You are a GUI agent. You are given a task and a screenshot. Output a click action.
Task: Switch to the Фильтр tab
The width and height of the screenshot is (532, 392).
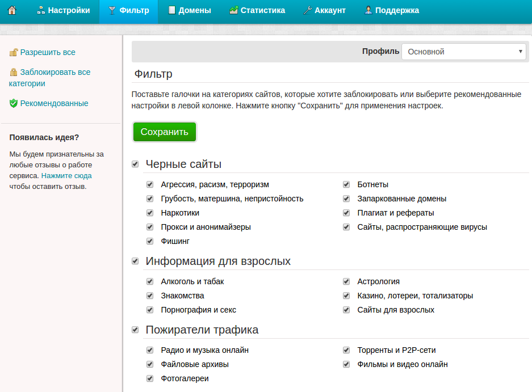point(128,11)
